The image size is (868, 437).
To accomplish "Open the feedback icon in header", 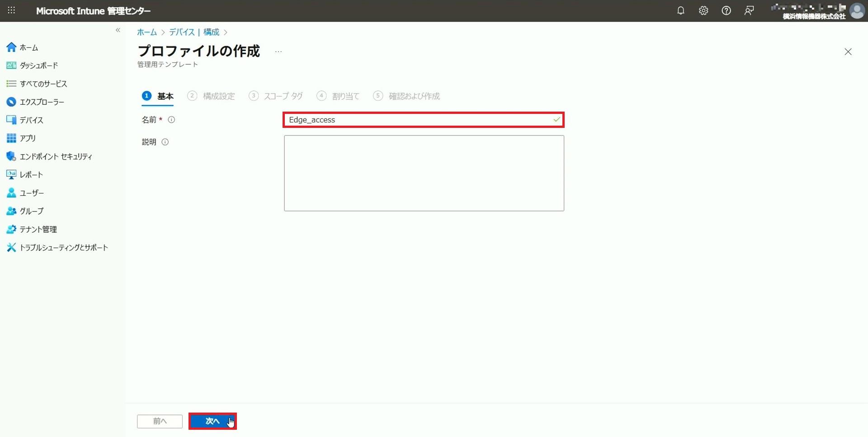I will [x=749, y=11].
